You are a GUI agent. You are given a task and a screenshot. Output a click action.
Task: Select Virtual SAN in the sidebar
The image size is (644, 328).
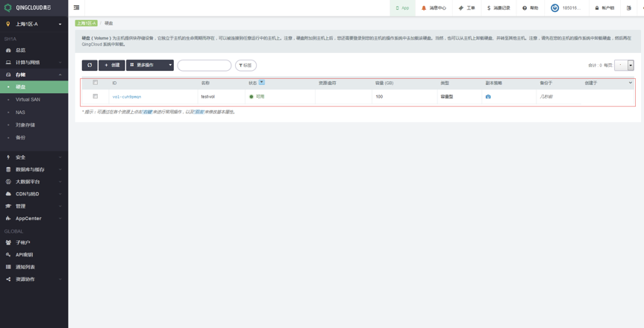pyautogui.click(x=28, y=99)
